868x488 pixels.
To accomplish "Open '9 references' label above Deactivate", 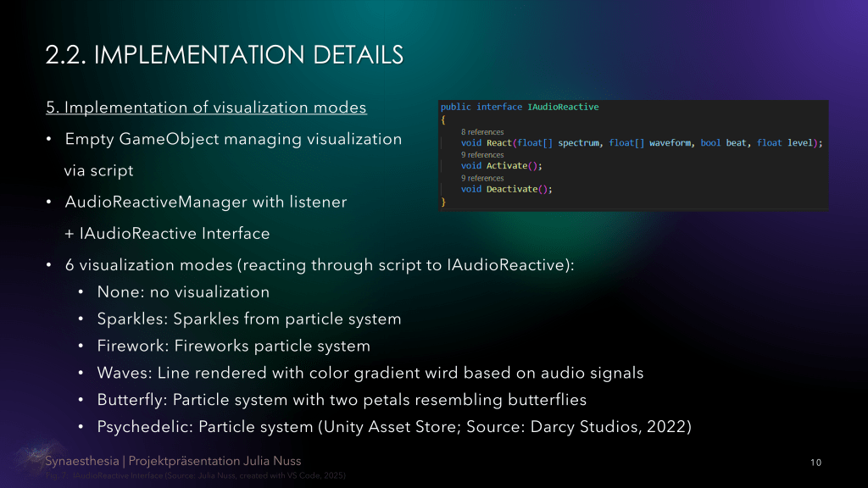I will coord(481,178).
